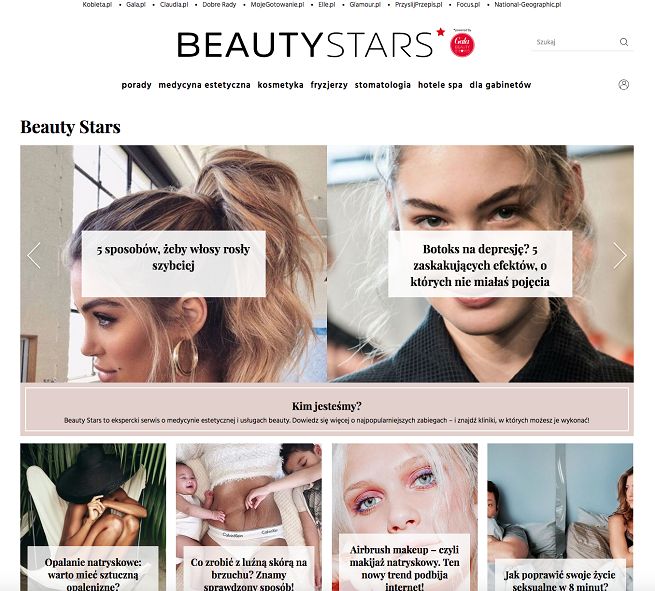
Task: Click the search magnifier icon
Action: point(624,42)
